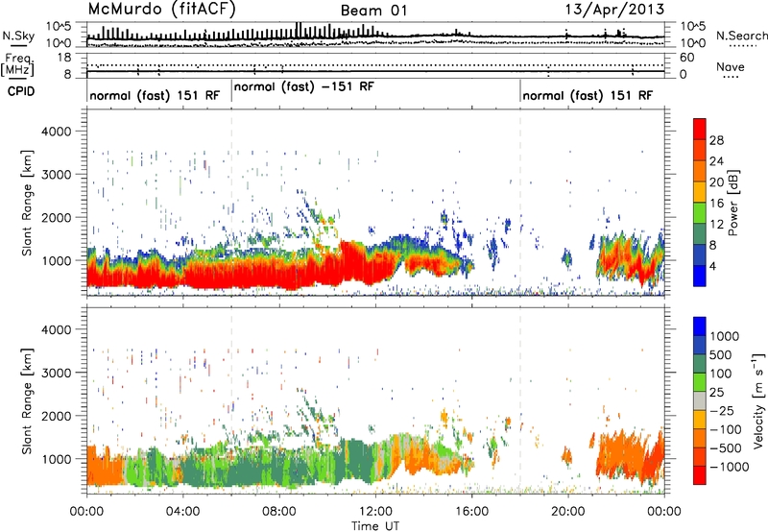Click the '20:00' time axis tick label
This screenshot has height=532, width=768.
point(567,512)
